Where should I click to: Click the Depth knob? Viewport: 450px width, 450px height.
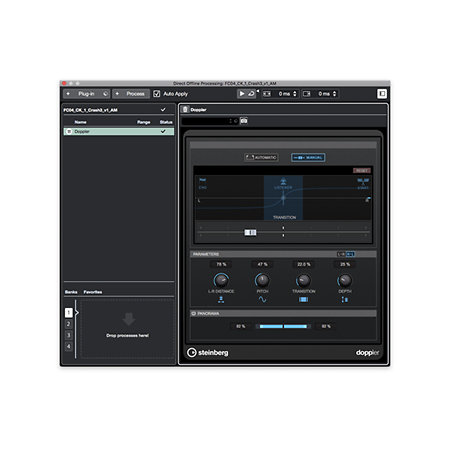point(345,280)
